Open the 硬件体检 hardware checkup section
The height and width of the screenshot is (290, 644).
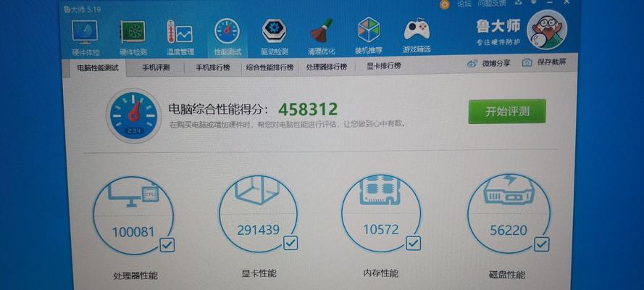(x=85, y=38)
